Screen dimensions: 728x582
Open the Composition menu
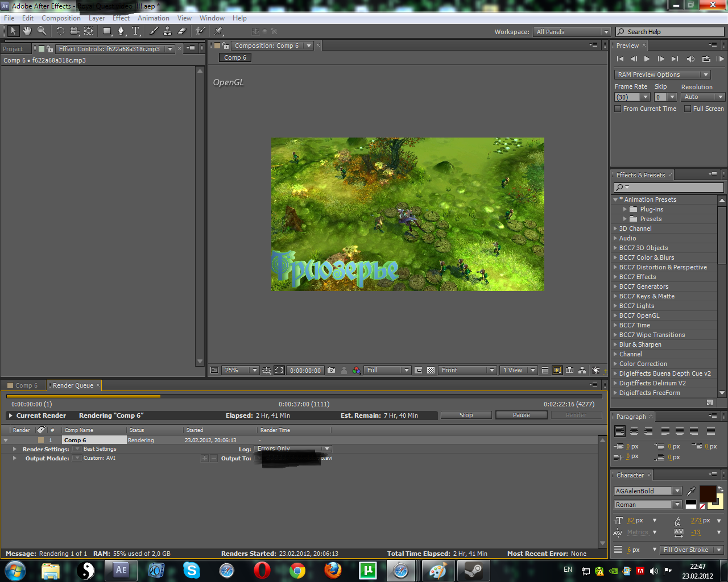[61, 18]
